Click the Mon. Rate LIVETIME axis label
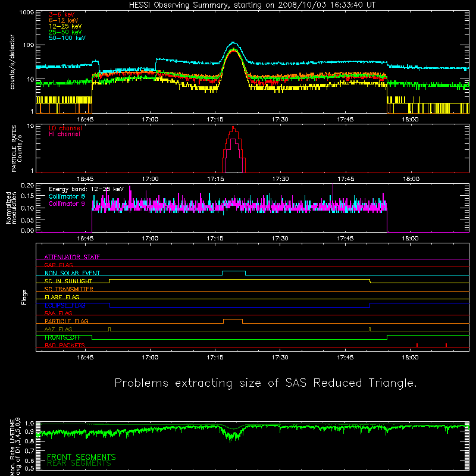The height and width of the screenshot is (476, 476). click(15, 447)
